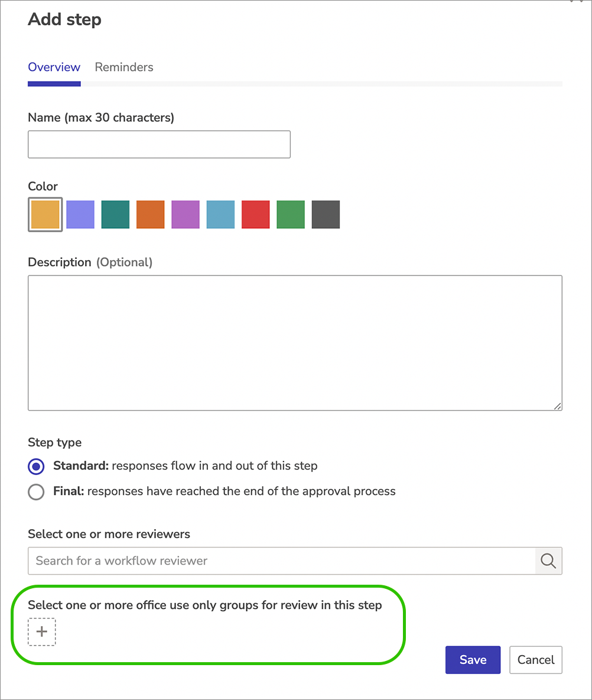Choose the yellow-orange color swatch
The height and width of the screenshot is (700, 592).
(x=45, y=214)
